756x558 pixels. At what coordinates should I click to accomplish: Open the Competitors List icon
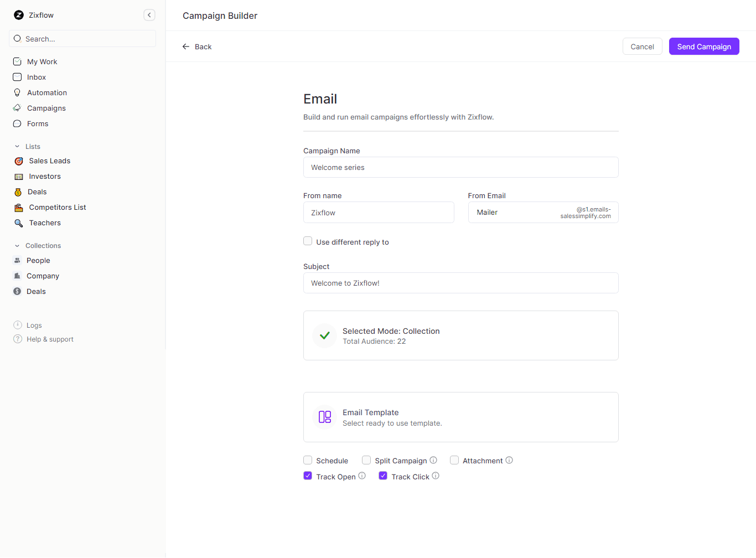[18, 207]
